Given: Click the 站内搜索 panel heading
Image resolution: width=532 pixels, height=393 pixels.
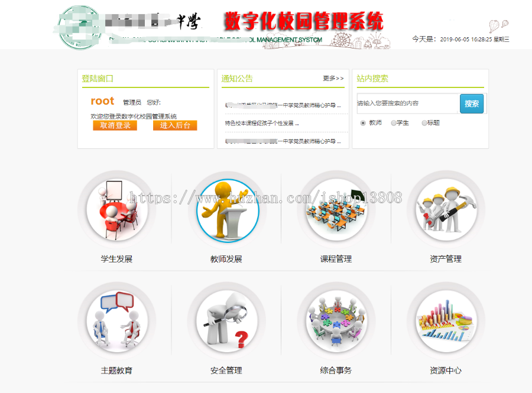Looking at the screenshot, I should point(372,79).
